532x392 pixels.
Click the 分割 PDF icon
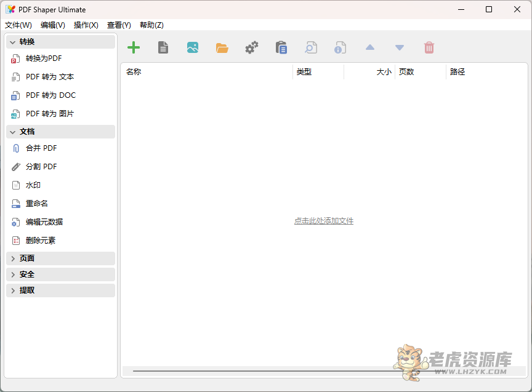(x=15, y=167)
